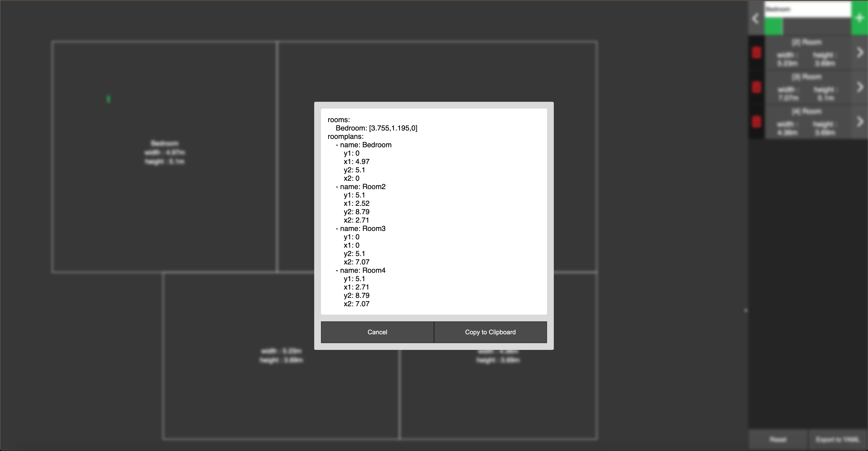Screen dimensions: 868x451
Task: Click the Cancel button in the export dialog
Action: coord(377,332)
